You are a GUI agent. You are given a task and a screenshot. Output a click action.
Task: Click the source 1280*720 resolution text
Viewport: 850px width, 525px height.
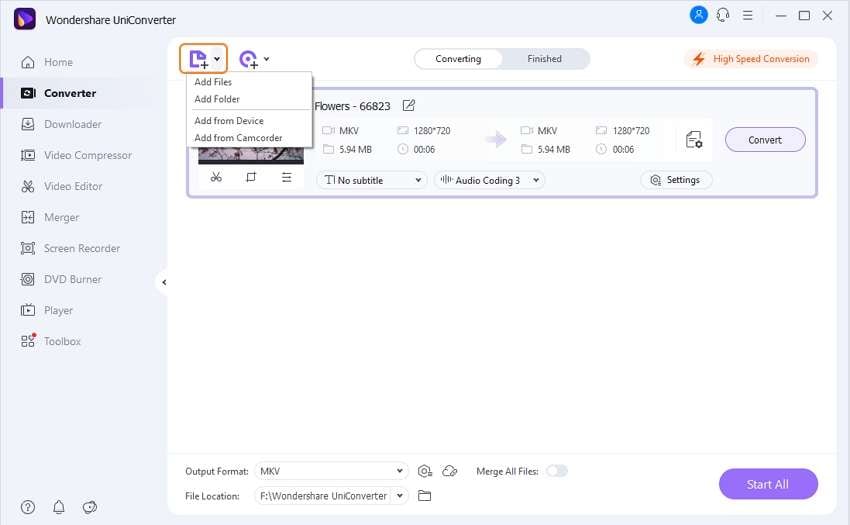pos(432,131)
